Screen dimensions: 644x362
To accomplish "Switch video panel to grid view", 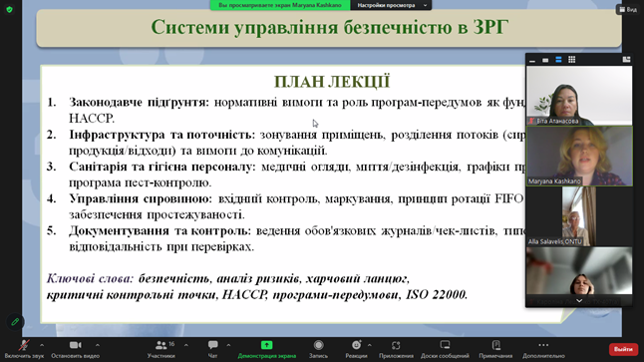I will coord(571,60).
